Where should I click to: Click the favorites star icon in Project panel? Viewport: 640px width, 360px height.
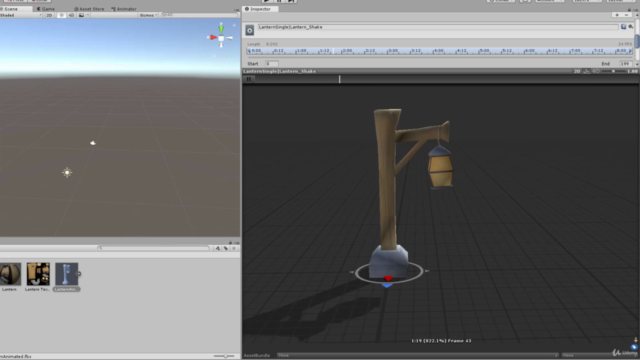pyautogui.click(x=234, y=248)
